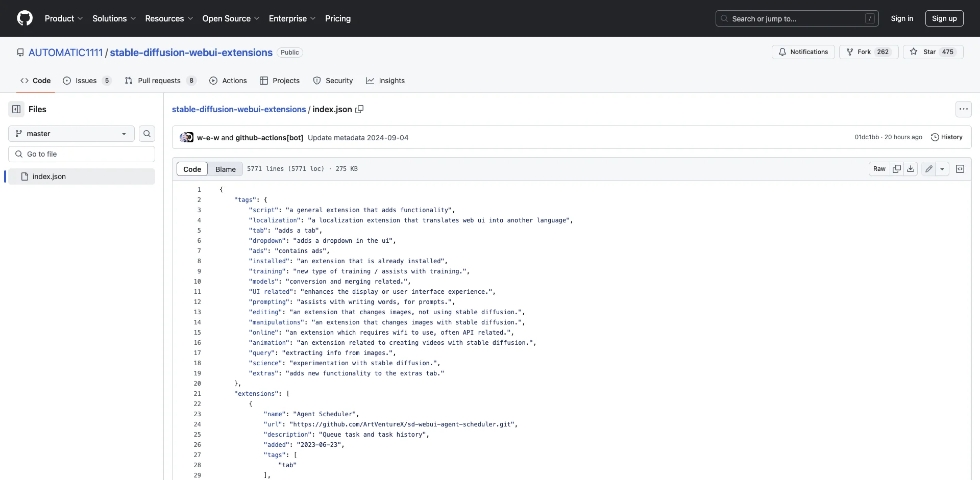The height and width of the screenshot is (480, 980).
Task: Expand the Enterprise menu
Action: (292, 18)
